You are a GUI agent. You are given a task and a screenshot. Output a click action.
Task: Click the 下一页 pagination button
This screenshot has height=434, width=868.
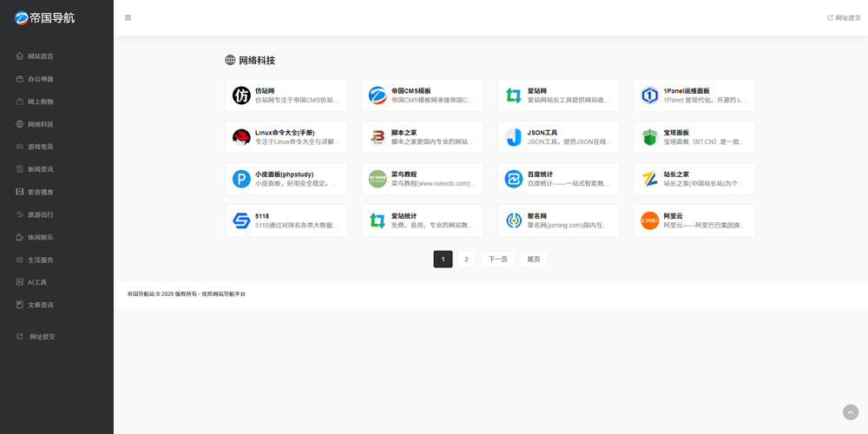(497, 259)
